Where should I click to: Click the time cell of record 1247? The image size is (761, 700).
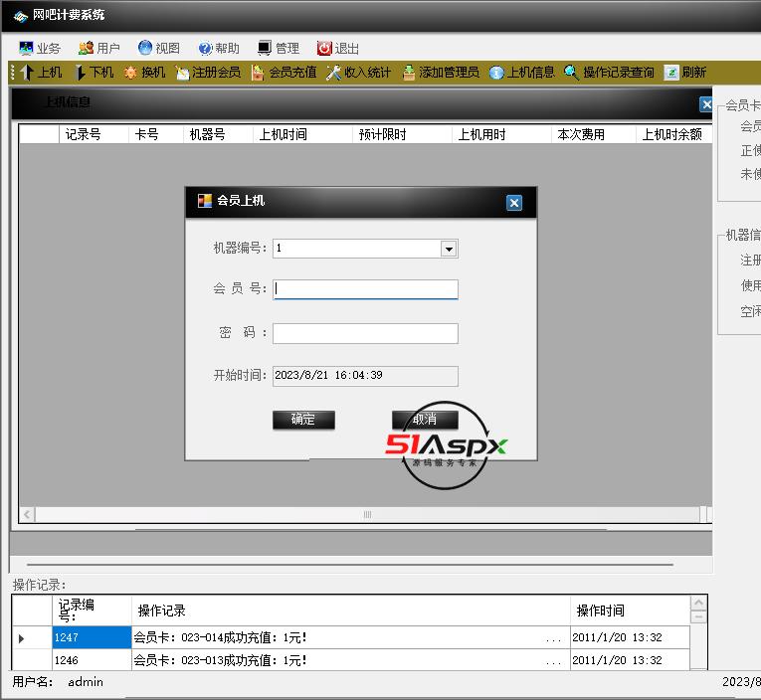[630, 637]
